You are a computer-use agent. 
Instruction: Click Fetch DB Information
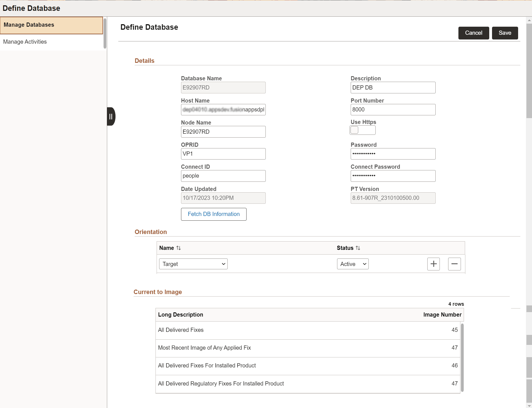tap(214, 214)
